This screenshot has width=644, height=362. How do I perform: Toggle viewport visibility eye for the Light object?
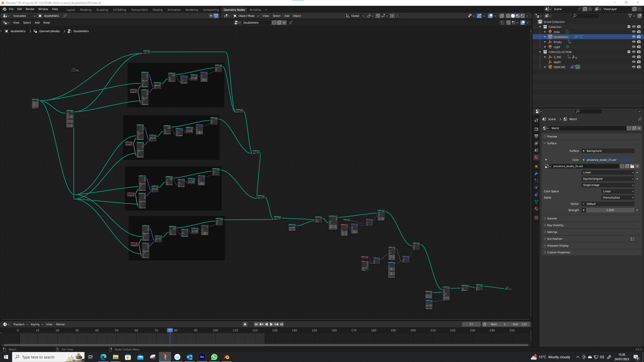pyautogui.click(x=634, y=47)
